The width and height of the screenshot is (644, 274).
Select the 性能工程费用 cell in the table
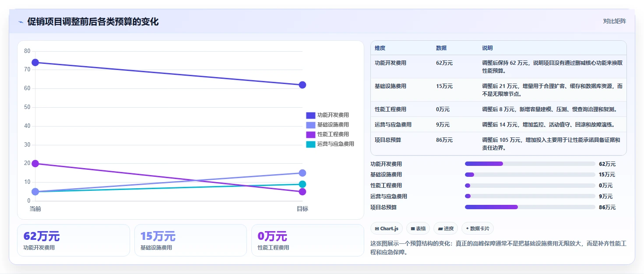coord(391,109)
